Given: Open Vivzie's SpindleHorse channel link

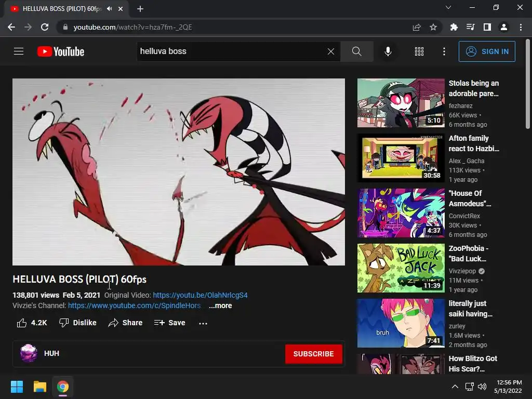Looking at the screenshot, I should tap(135, 305).
